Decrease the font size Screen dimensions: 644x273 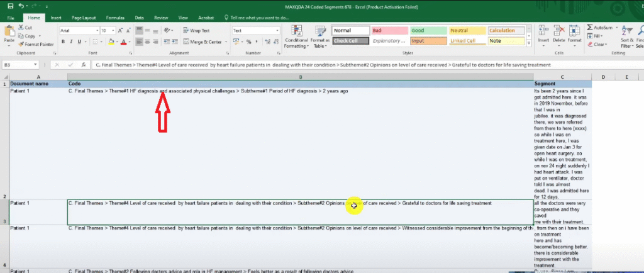pyautogui.click(x=128, y=30)
